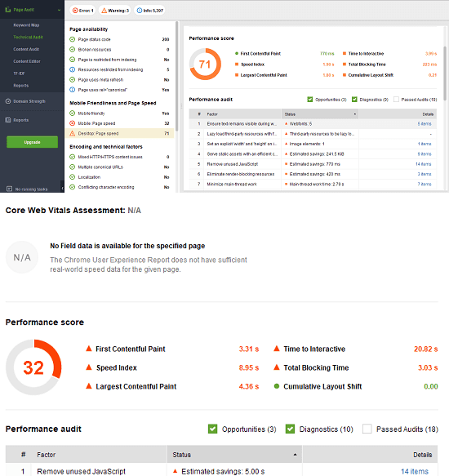Screen dimensions: 449x476
Task: Click check icon beside Mobile friendly
Action: pyautogui.click(x=73, y=113)
